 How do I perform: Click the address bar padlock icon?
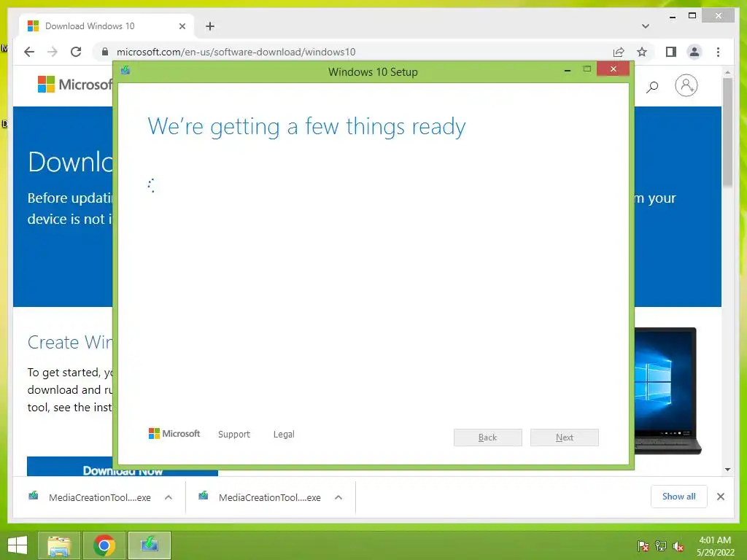click(105, 52)
